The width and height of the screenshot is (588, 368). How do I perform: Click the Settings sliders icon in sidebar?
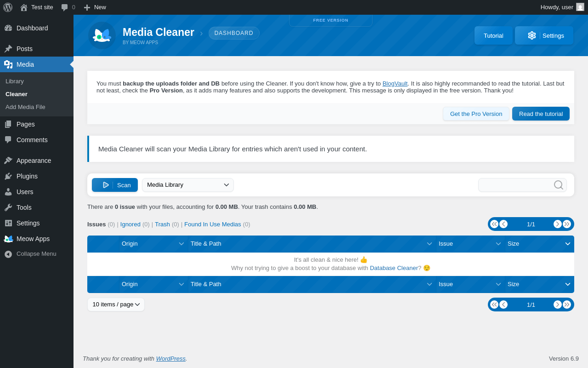(x=8, y=223)
